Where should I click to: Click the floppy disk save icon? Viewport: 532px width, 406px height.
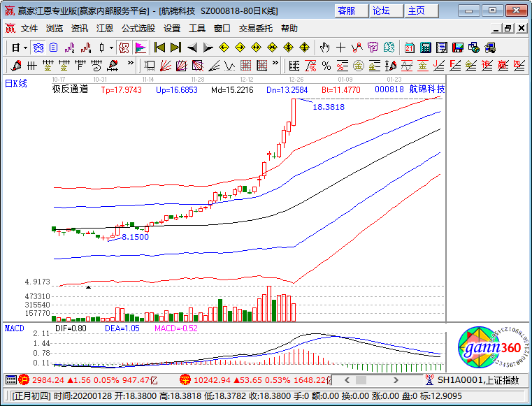[x=458, y=48]
